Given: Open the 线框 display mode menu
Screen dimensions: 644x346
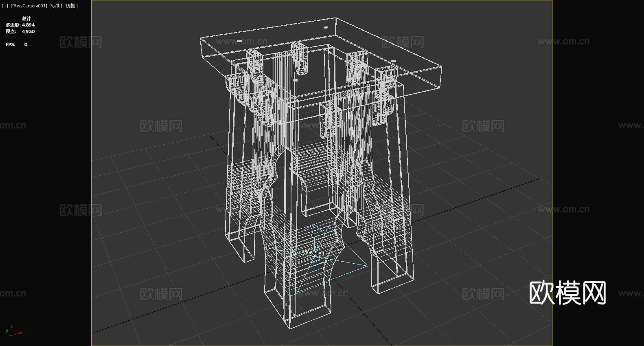Looking at the screenshot, I should tap(71, 6).
